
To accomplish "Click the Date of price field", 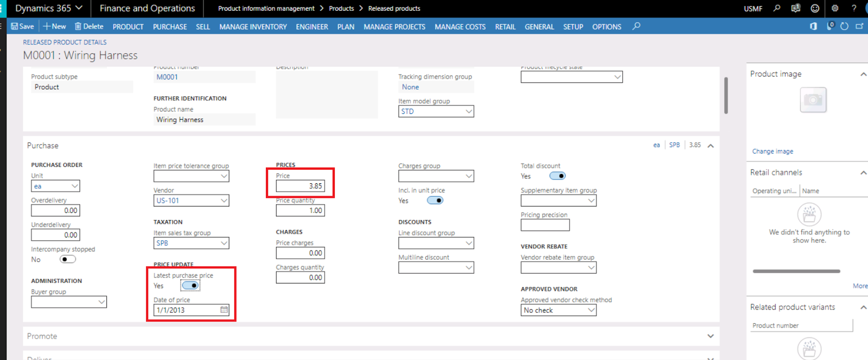I will click(191, 310).
